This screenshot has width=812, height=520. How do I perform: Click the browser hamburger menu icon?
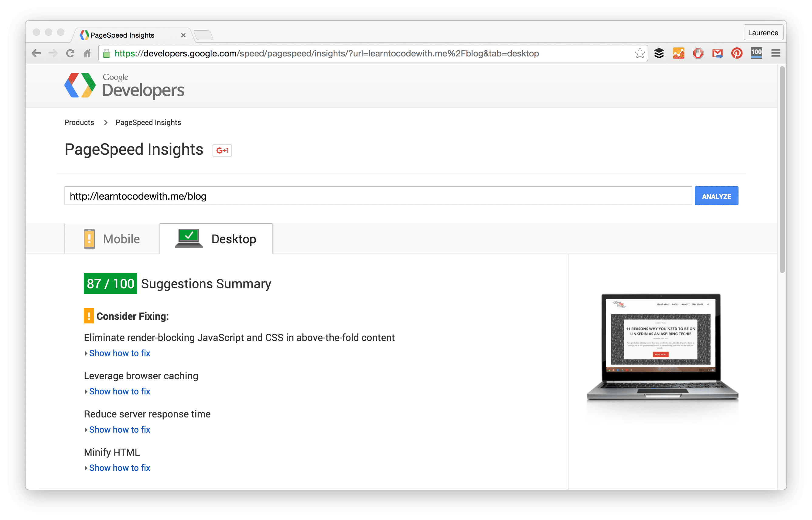[775, 53]
